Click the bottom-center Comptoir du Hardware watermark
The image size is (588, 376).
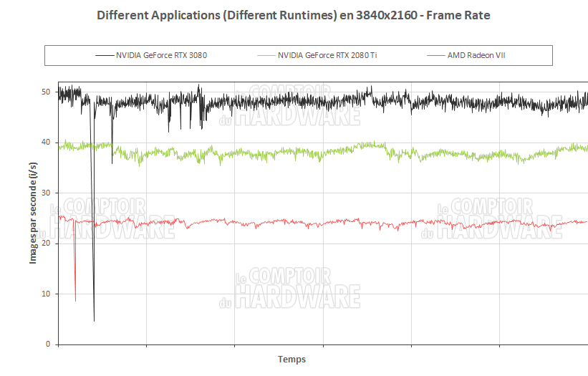[x=297, y=286]
